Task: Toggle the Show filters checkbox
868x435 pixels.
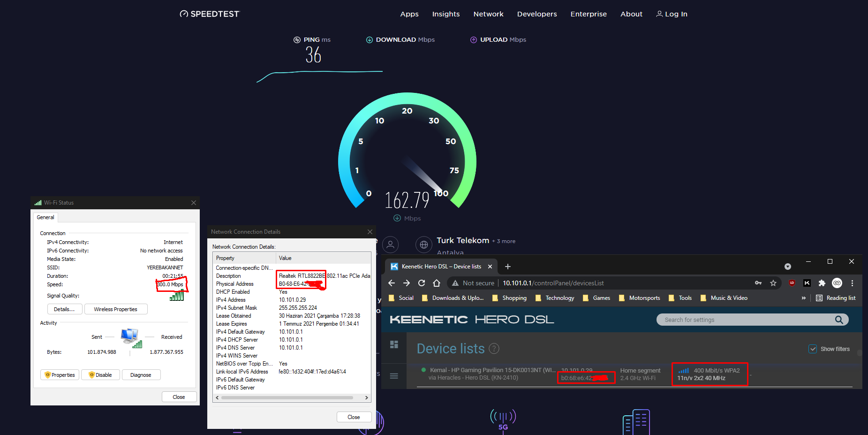Action: 813,349
